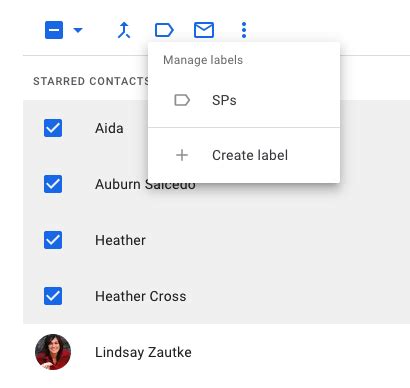
Task: Uncheck the Auburn Salcedo checkbox
Action: click(53, 184)
